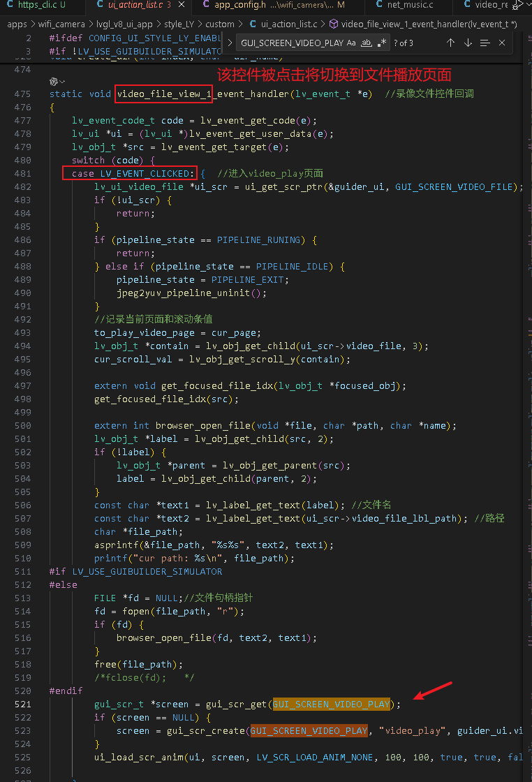Click the ui_action_list.c breadcrumb
Viewport: 532px width, 782px height.
(x=289, y=24)
